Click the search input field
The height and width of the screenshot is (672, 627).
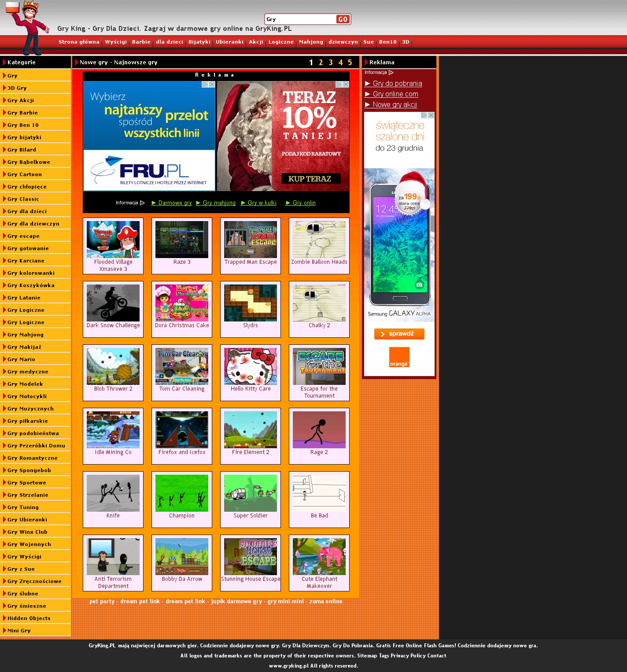pyautogui.click(x=300, y=19)
